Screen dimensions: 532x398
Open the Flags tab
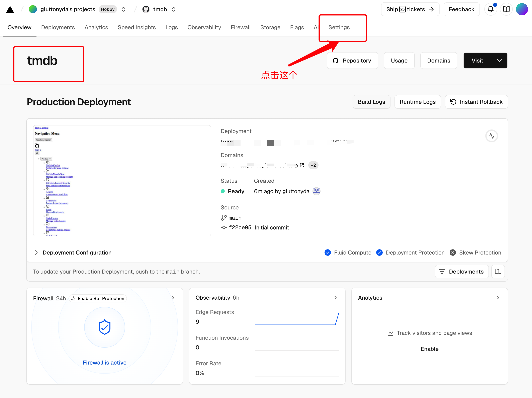point(297,27)
